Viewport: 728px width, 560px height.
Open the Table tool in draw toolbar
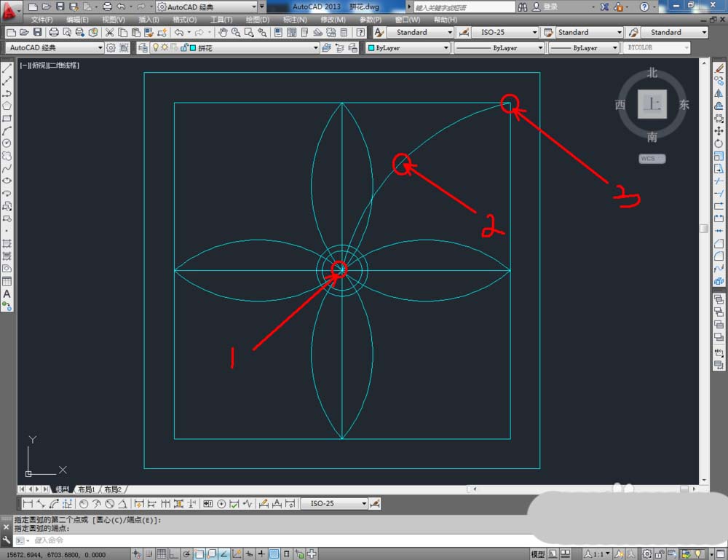(7, 281)
